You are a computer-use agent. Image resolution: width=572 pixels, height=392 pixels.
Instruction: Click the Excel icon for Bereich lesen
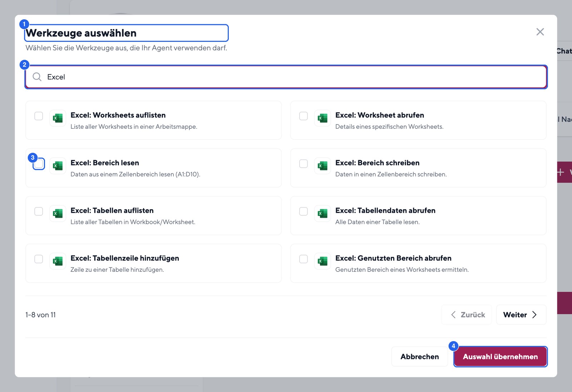coord(58,166)
